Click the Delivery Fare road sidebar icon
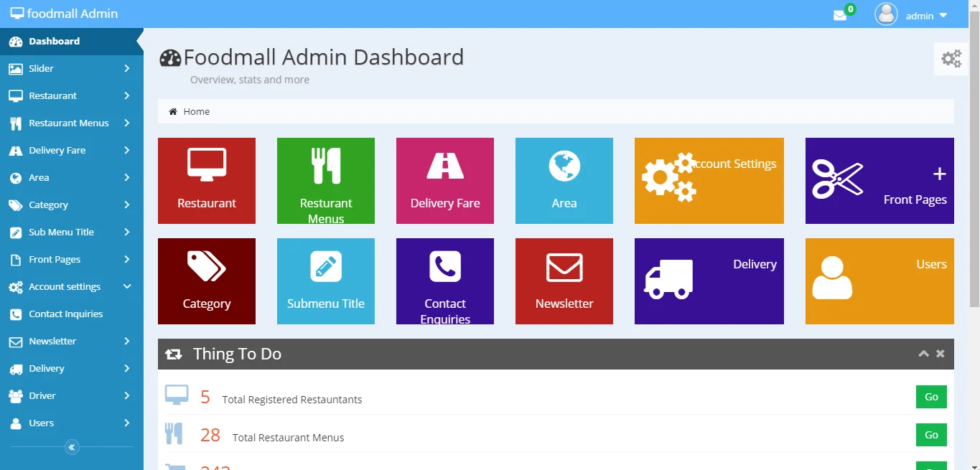 tap(16, 151)
